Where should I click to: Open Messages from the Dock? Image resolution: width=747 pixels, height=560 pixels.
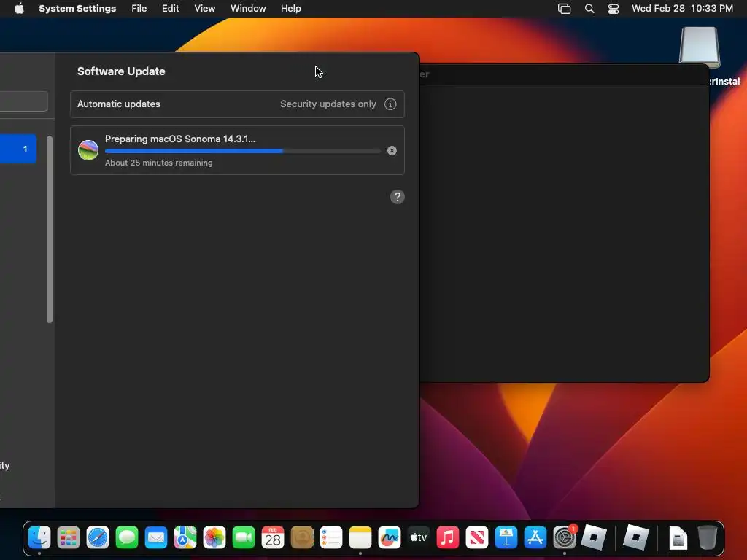tap(127, 538)
